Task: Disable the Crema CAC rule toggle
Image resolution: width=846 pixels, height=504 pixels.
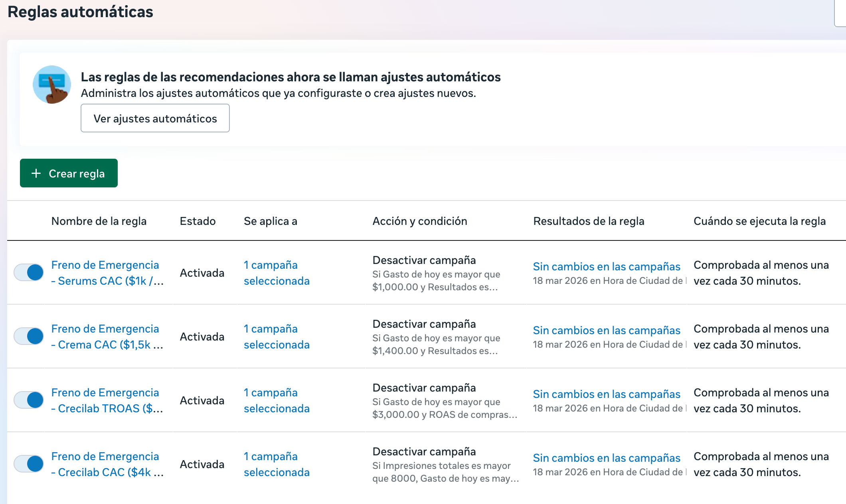Action: pos(29,337)
